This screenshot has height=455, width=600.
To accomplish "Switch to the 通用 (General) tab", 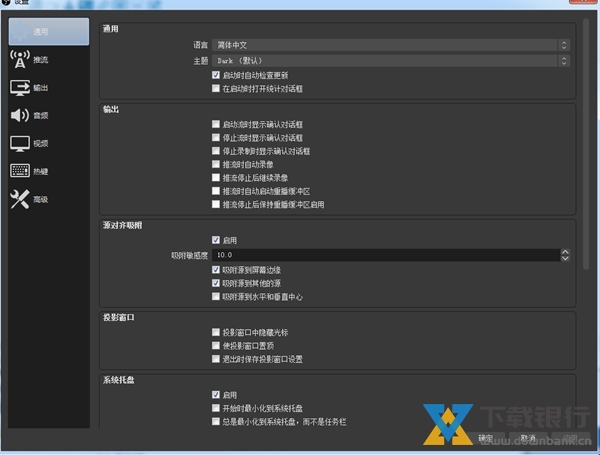I will (x=46, y=31).
